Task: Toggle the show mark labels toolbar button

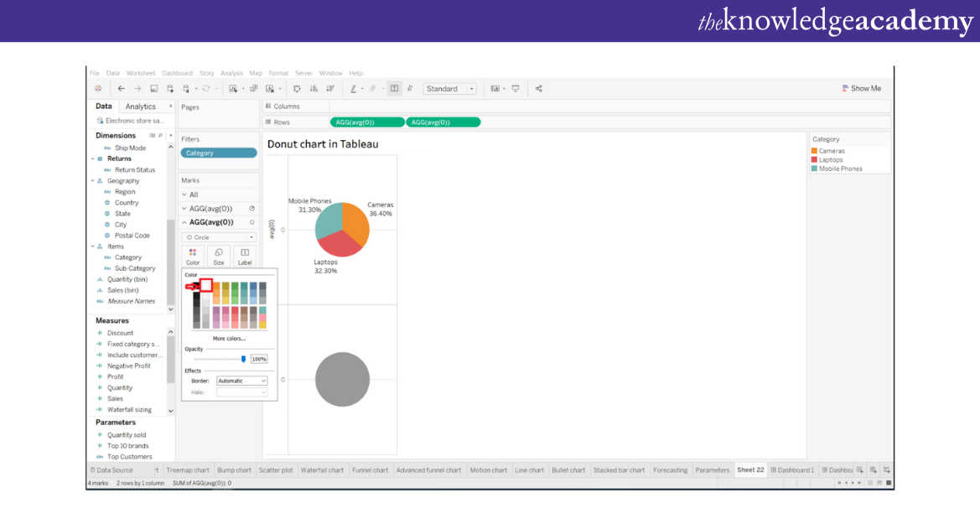Action: [394, 89]
